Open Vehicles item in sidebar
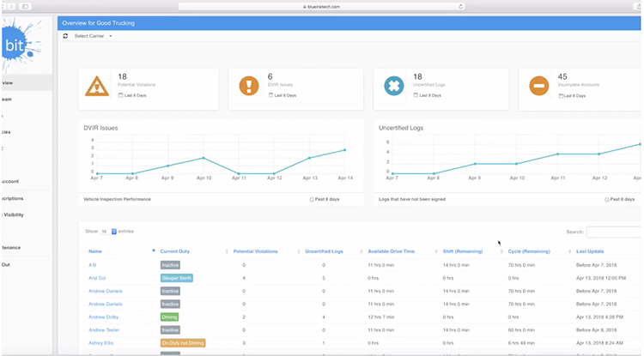The width and height of the screenshot is (644, 356). click(6, 132)
